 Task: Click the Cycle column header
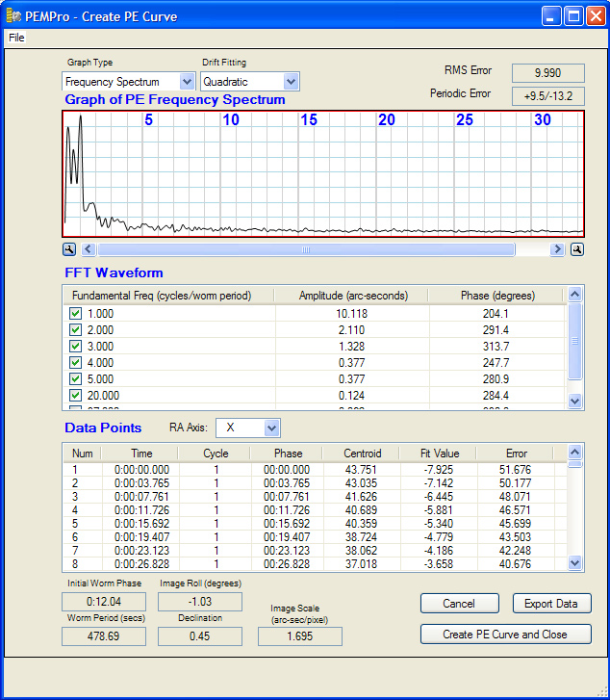(216, 454)
